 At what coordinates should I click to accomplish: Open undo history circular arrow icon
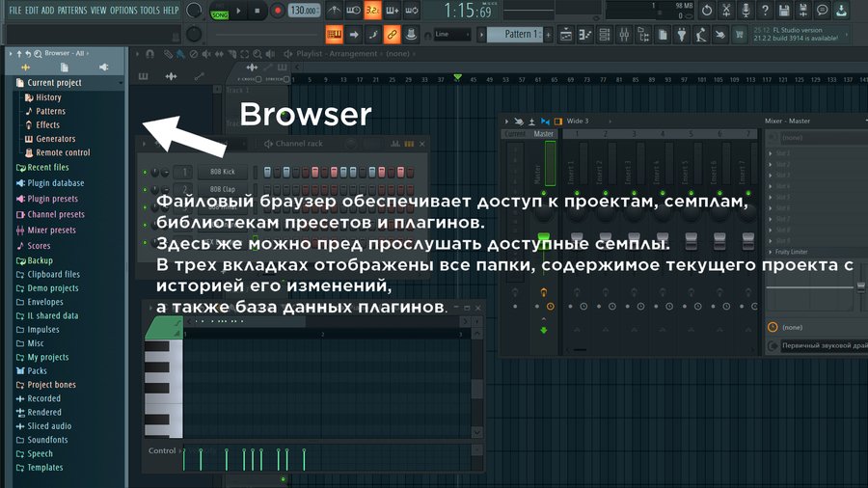(x=707, y=10)
